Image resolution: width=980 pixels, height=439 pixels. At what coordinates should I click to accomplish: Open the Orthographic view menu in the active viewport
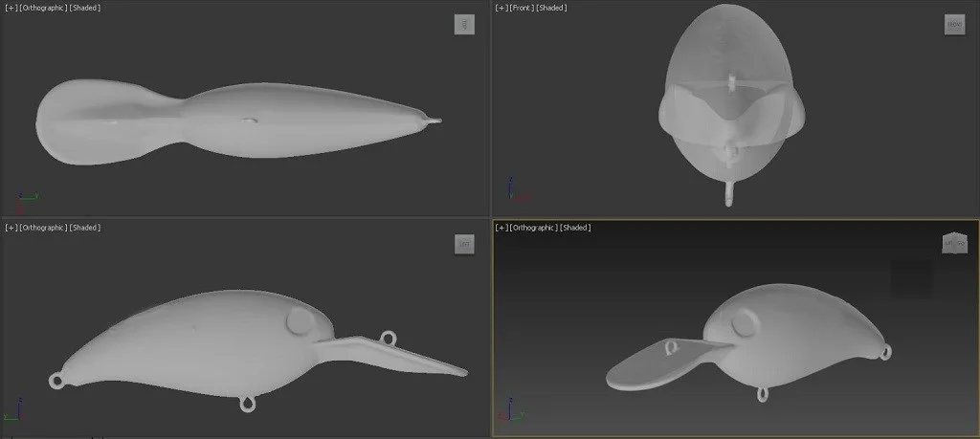533,228
